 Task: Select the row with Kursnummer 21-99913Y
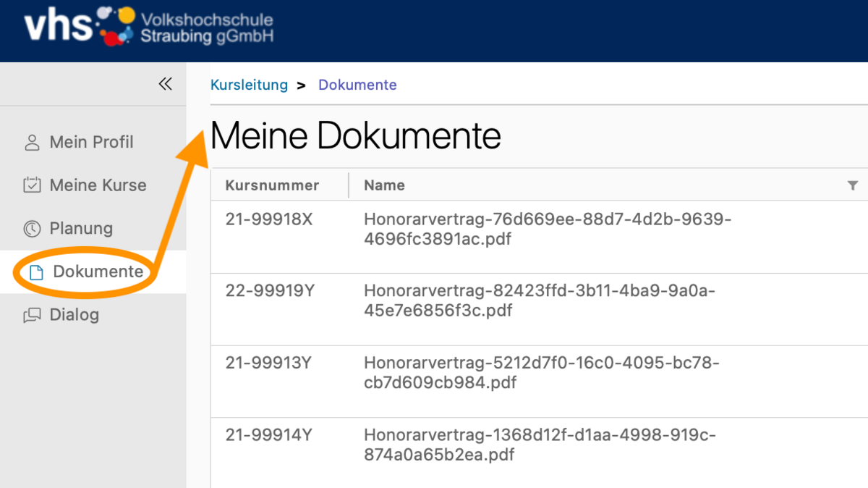tap(268, 363)
